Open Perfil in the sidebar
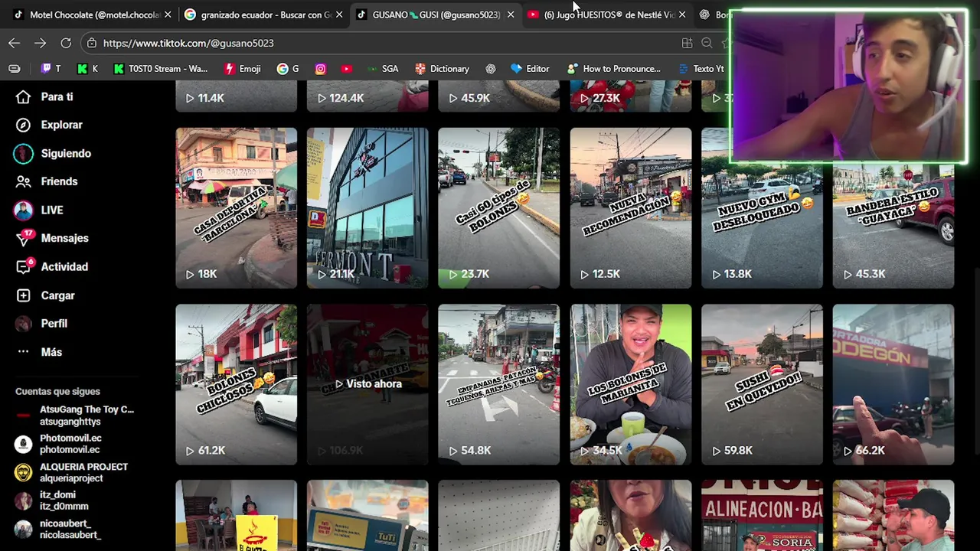The height and width of the screenshot is (551, 980). (41, 324)
